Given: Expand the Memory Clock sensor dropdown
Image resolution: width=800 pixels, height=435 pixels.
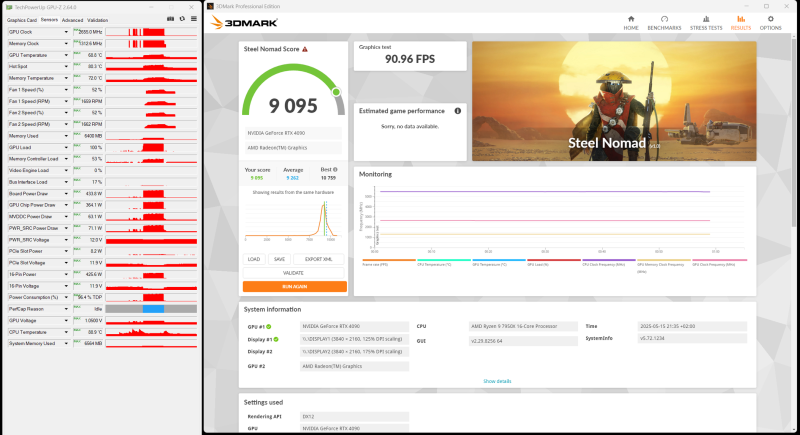Looking at the screenshot, I should tap(66, 44).
